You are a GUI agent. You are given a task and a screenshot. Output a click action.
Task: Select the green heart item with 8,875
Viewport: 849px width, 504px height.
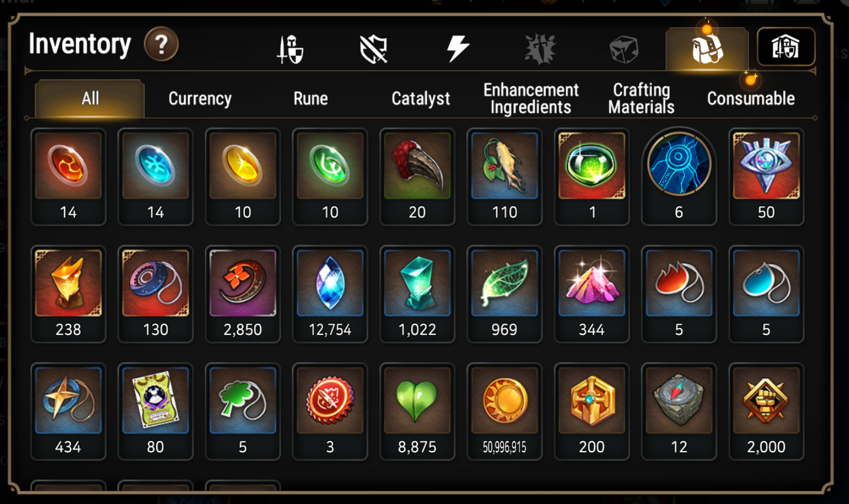pos(417,412)
